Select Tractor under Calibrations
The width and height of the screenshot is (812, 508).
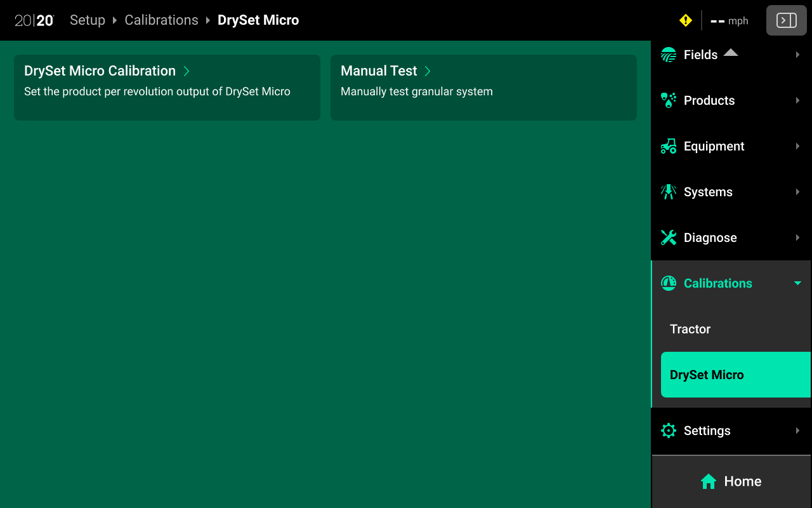click(690, 329)
